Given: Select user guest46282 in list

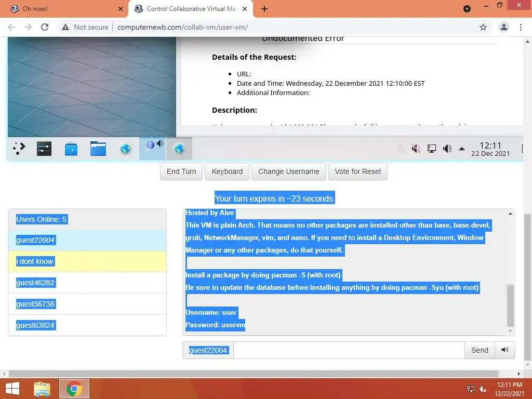Looking at the screenshot, I should tap(87, 283).
